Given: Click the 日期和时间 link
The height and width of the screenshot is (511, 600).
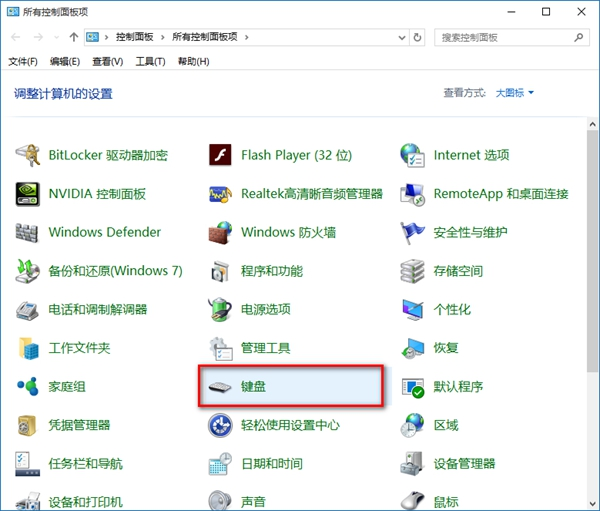Looking at the screenshot, I should [271, 464].
